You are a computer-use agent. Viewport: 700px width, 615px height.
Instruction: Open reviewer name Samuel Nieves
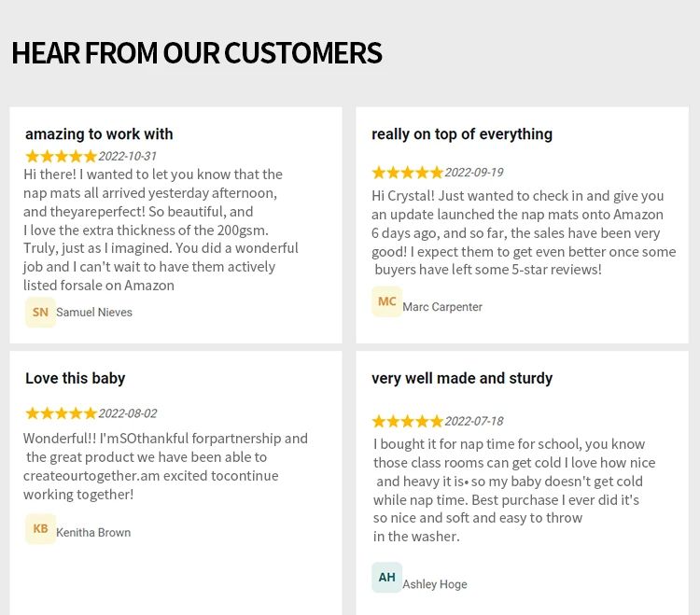tap(94, 313)
